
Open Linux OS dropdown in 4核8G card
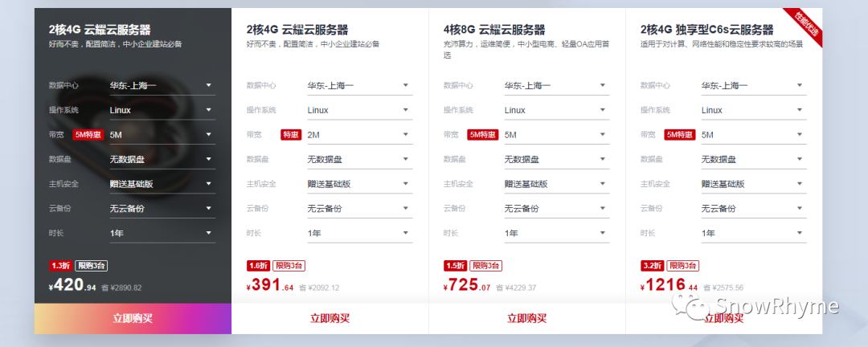coord(557,110)
